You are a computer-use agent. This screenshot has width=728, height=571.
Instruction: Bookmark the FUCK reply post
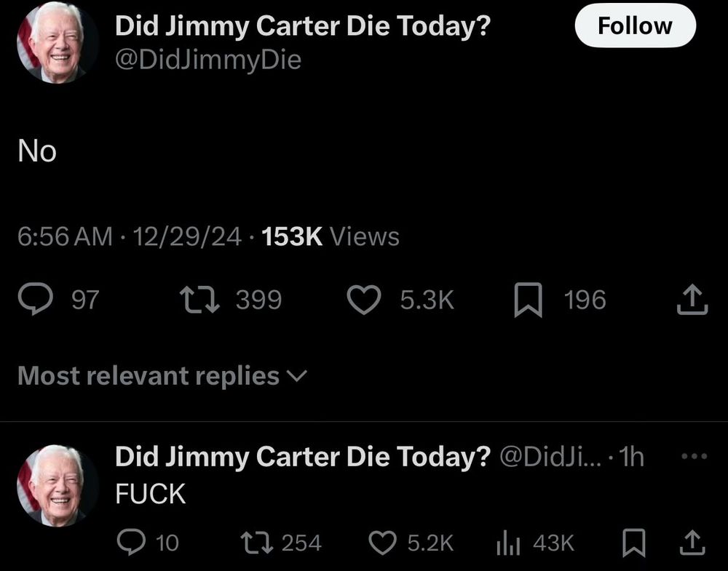[x=634, y=543]
